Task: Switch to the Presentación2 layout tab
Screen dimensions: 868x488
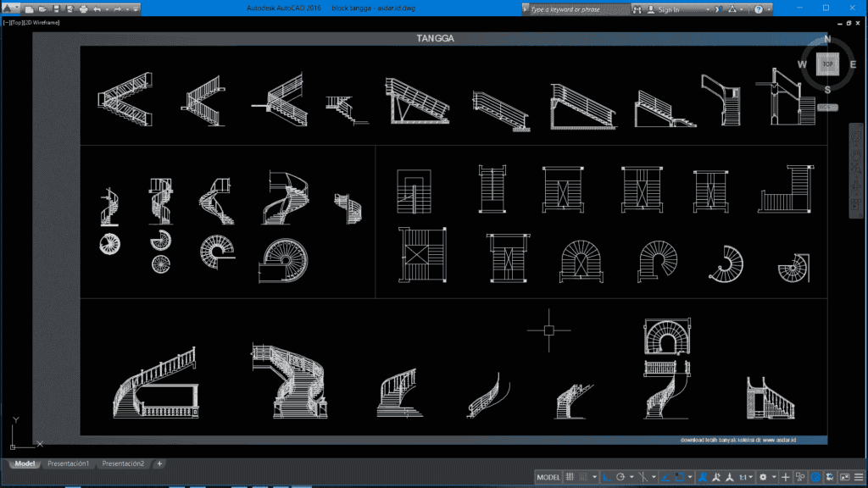Action: [x=123, y=463]
